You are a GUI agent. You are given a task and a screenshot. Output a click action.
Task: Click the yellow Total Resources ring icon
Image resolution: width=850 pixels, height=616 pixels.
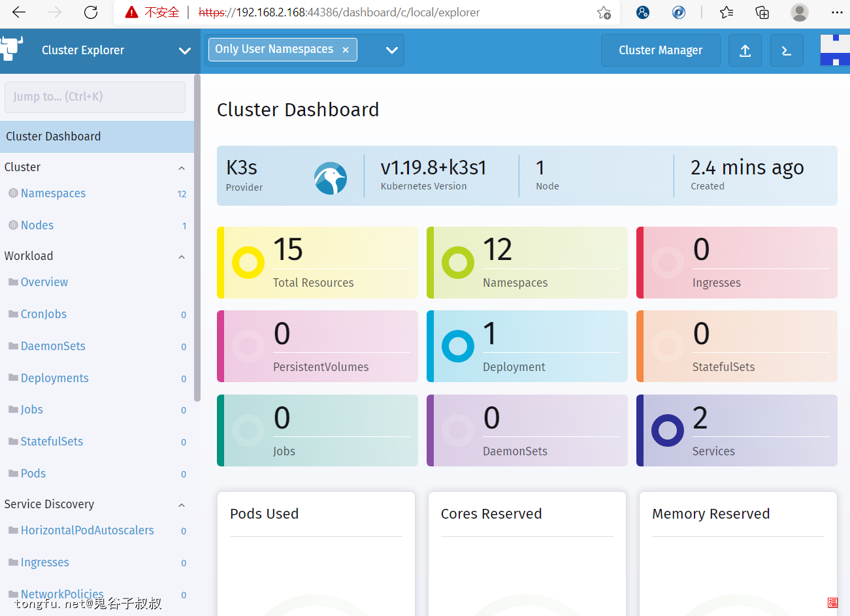pyautogui.click(x=248, y=263)
